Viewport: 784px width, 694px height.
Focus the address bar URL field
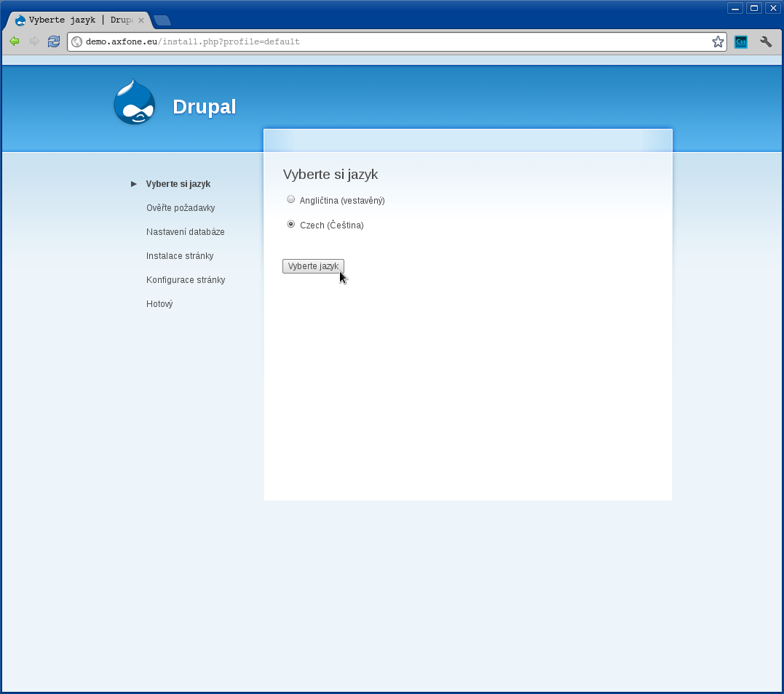coord(393,42)
